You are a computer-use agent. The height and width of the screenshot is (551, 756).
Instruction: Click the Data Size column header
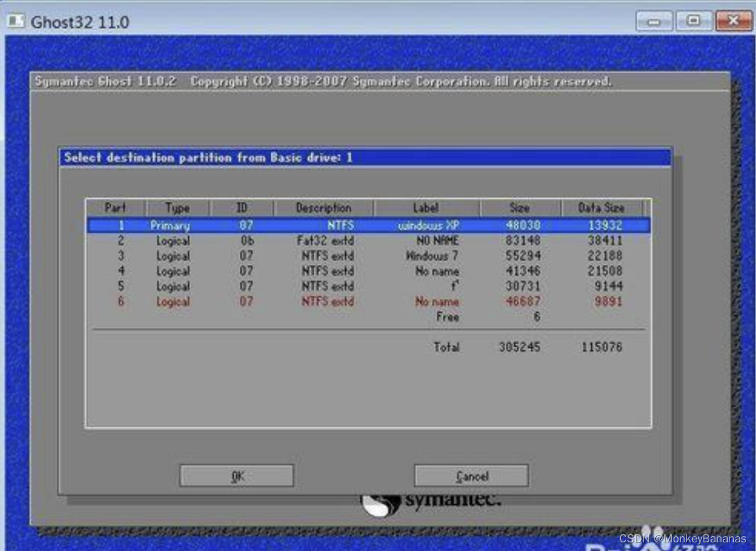601,207
